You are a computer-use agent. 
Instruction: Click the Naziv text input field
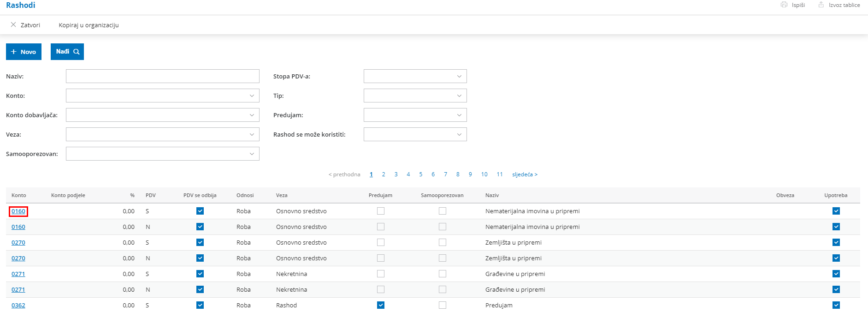[x=162, y=76]
